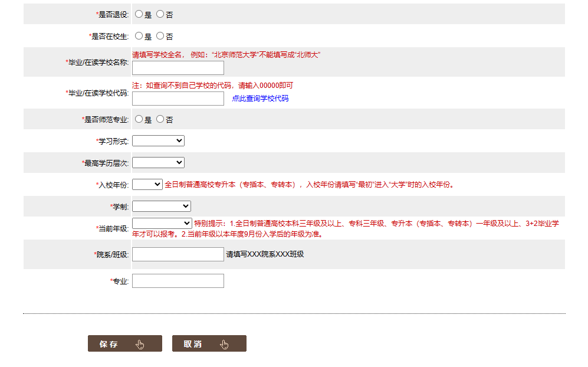Click the hand icon on 保存 button
Screen dimensions: 588x367
140,345
